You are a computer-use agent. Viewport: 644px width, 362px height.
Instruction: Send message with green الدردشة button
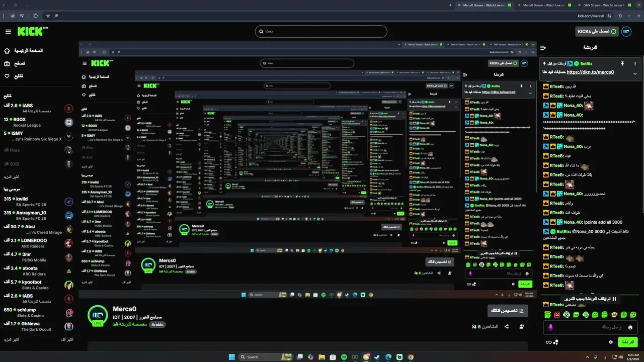pos(628,342)
